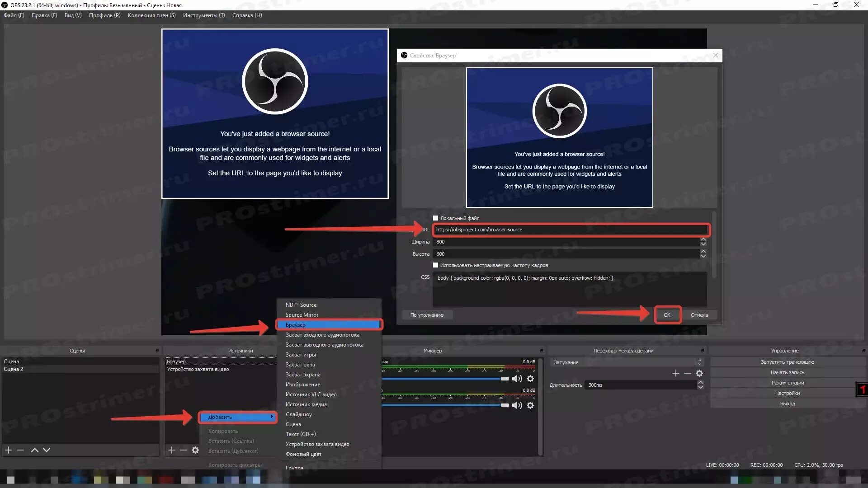Close the Свойства 'Браузер' dialog
Image resolution: width=868 pixels, height=488 pixels.
[715, 55]
